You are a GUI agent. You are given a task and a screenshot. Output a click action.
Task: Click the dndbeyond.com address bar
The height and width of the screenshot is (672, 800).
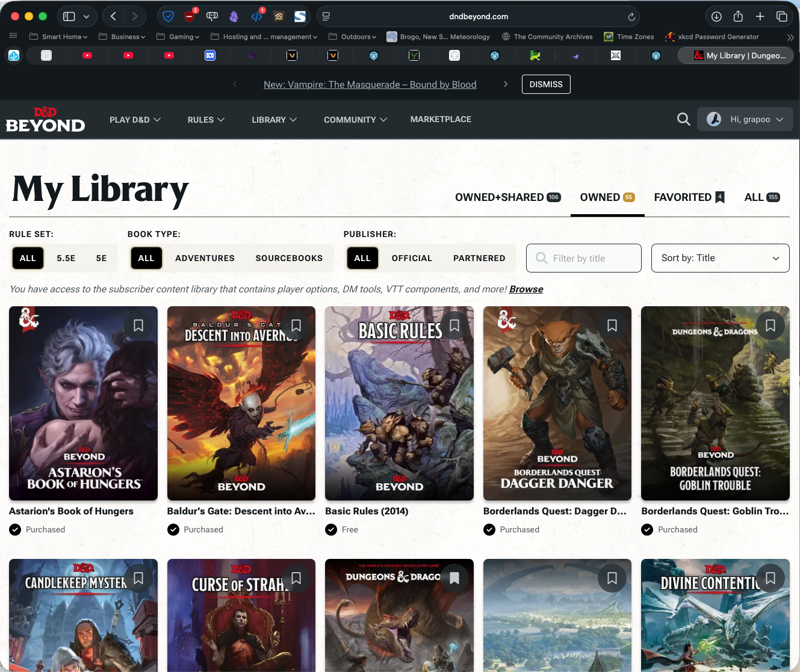click(479, 17)
